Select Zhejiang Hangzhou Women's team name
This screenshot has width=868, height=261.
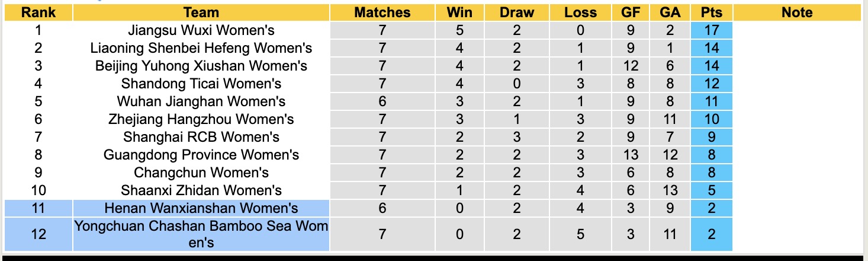201,119
